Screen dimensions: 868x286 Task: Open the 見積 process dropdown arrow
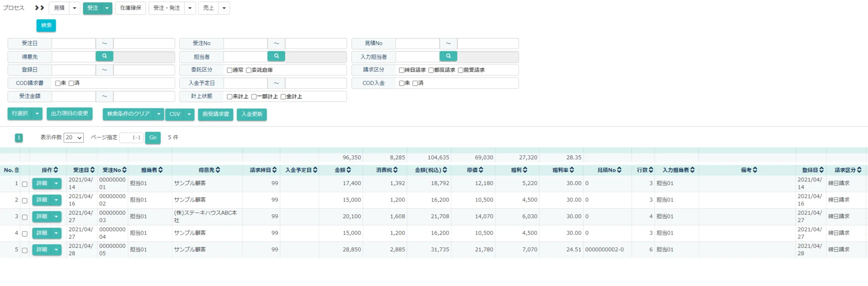(74, 8)
